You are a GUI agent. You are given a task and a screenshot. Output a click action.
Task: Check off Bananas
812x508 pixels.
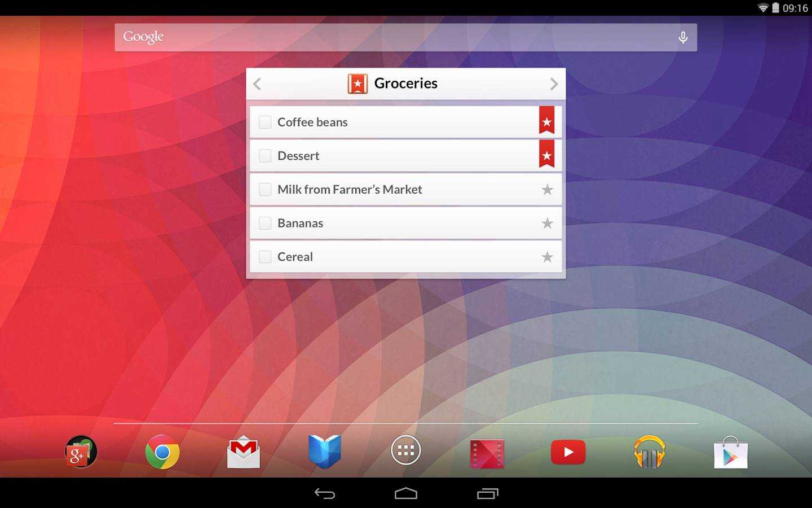pyautogui.click(x=265, y=223)
